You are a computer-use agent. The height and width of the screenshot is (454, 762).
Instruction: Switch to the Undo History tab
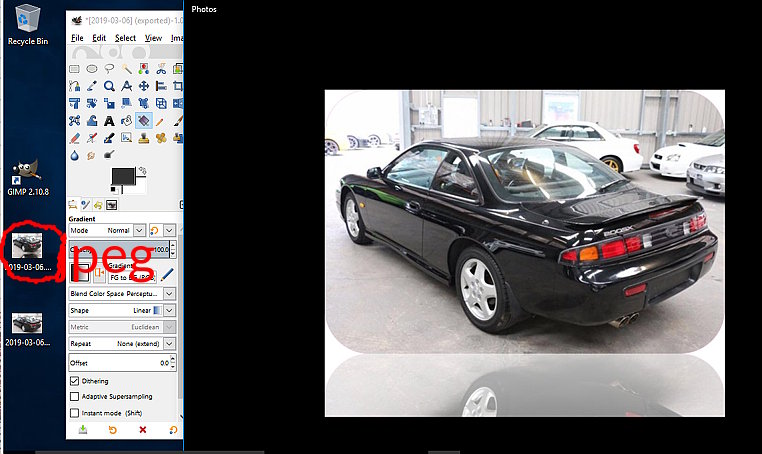point(99,205)
